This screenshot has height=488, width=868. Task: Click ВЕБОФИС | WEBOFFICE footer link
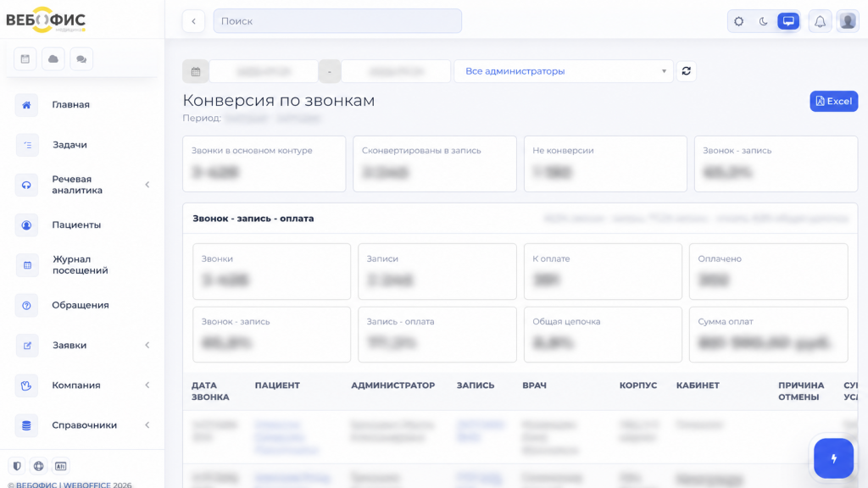coord(63,485)
